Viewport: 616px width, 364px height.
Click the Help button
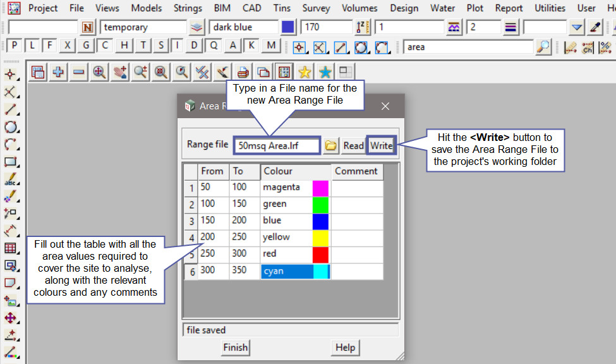[345, 348]
